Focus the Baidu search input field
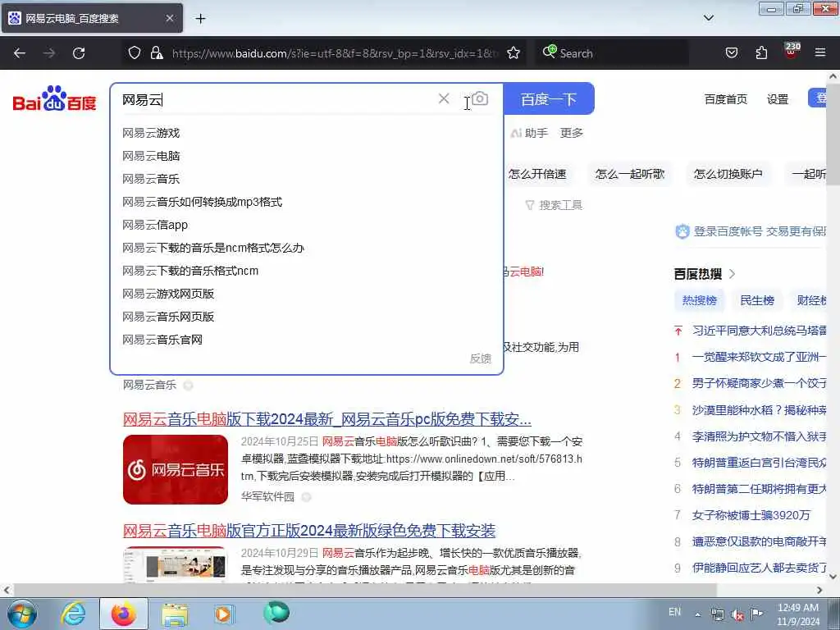The width and height of the screenshot is (840, 630). pos(279,99)
